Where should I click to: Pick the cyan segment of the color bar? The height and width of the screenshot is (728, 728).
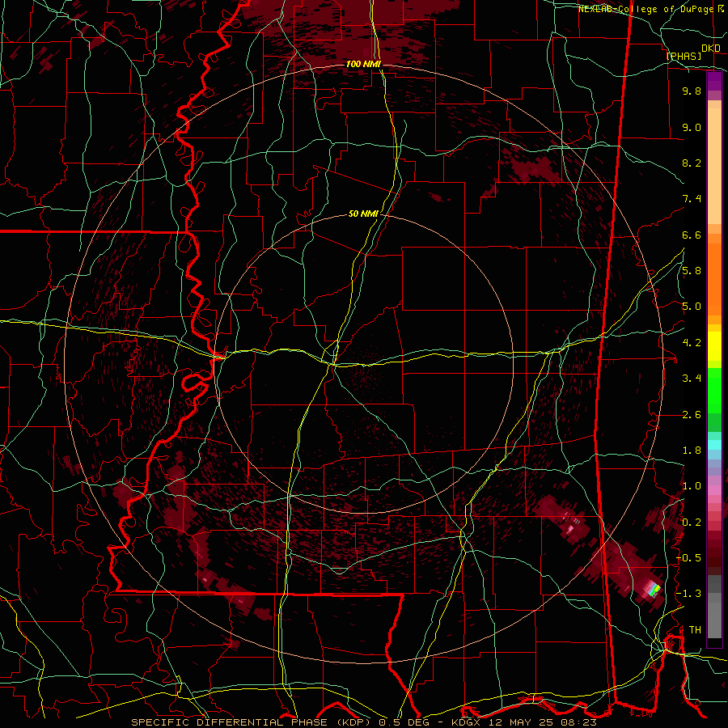point(714,445)
